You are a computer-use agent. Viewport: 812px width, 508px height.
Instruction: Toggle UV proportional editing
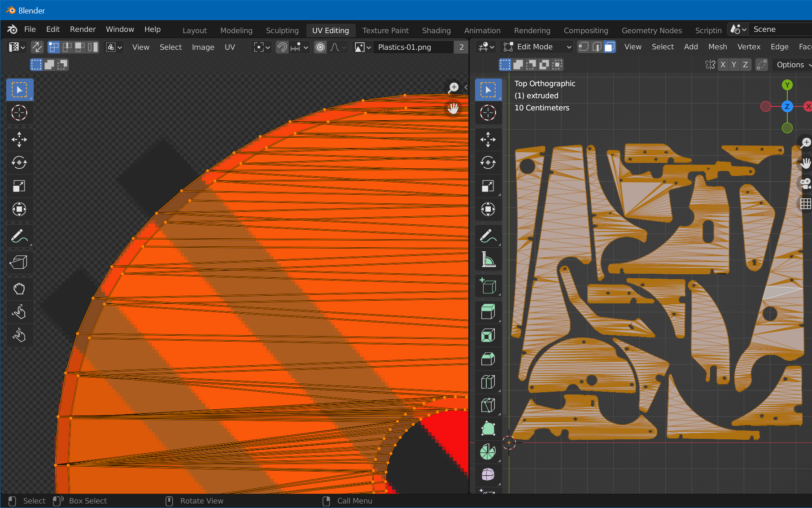pyautogui.click(x=320, y=47)
